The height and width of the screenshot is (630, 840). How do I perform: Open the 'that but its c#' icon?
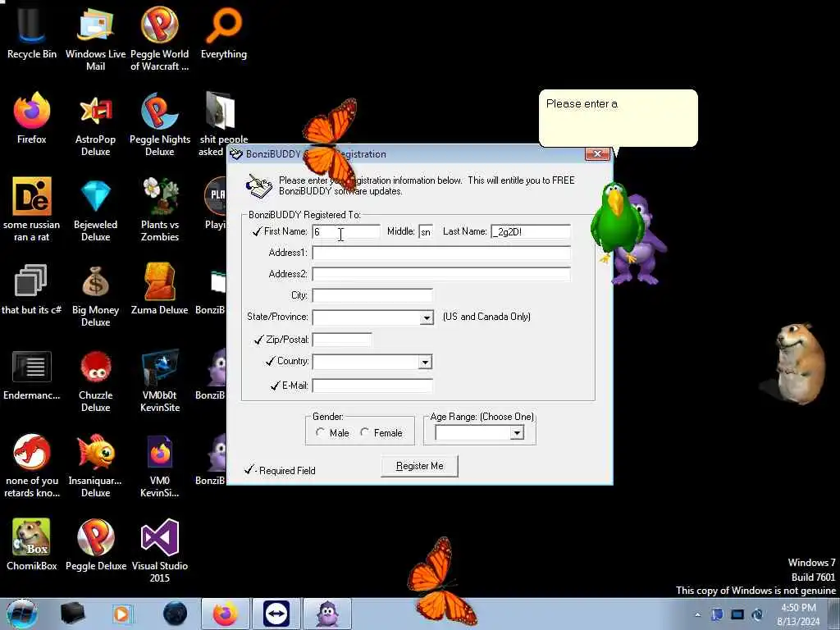click(x=31, y=290)
